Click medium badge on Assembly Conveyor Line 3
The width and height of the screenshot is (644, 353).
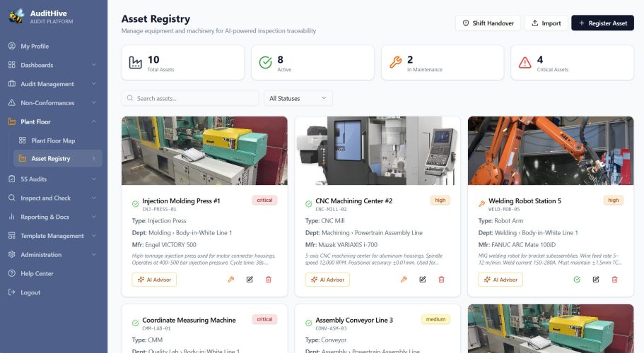click(435, 319)
